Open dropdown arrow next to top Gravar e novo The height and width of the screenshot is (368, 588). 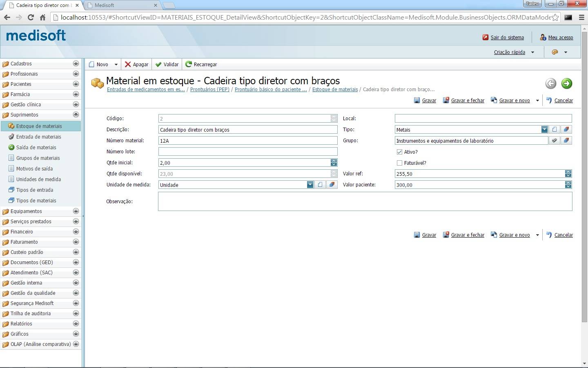click(537, 100)
